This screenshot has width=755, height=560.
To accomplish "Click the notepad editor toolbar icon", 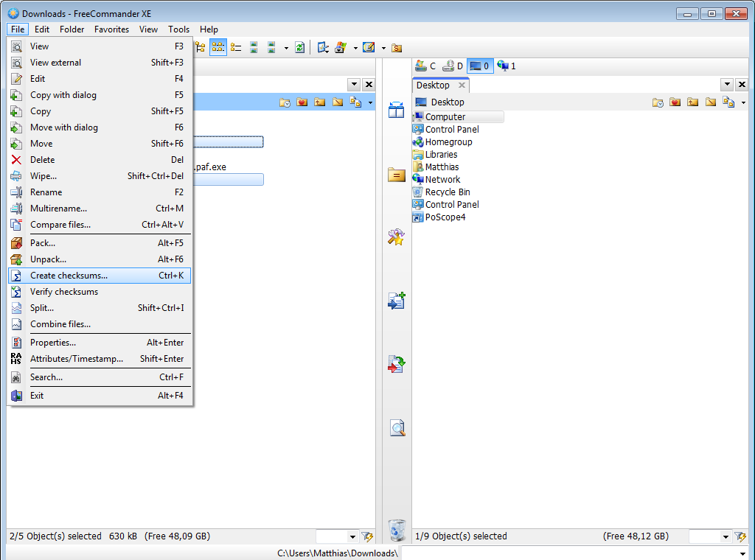I will click(x=369, y=48).
